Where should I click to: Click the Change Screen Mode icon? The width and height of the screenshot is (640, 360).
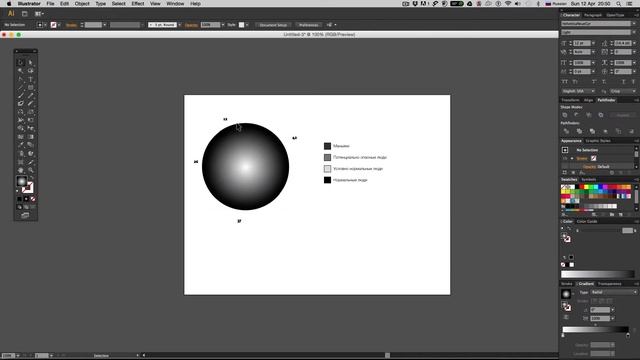point(25,216)
